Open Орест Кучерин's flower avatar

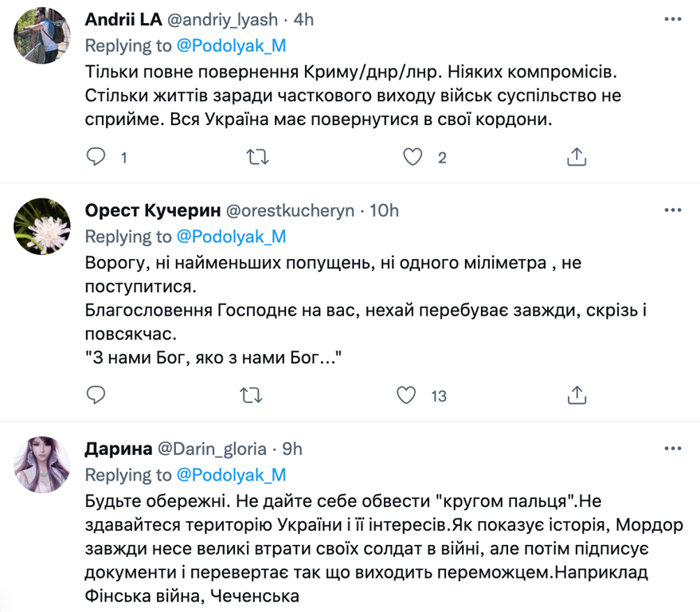[42, 226]
